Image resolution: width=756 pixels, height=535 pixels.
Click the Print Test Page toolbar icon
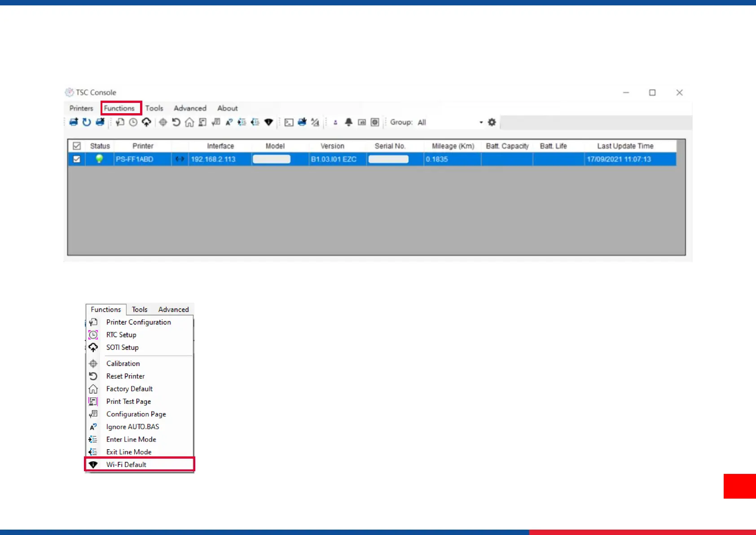[202, 122]
